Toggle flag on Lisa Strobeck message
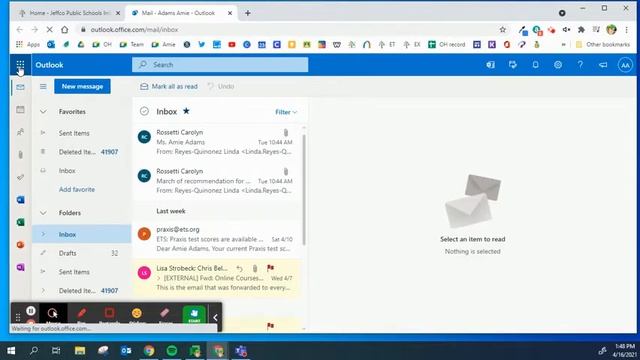The height and width of the screenshot is (360, 640). 270,268
